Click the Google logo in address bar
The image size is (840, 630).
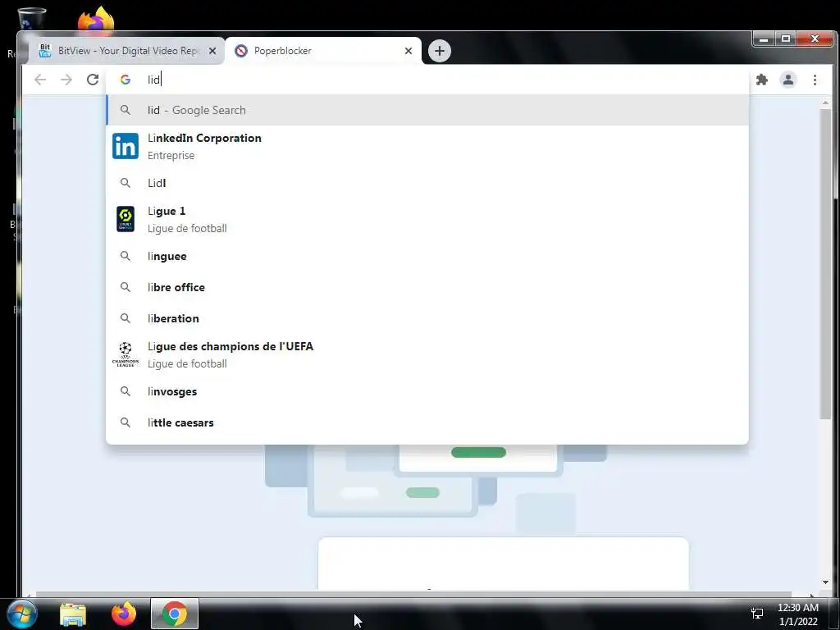pyautogui.click(x=126, y=80)
